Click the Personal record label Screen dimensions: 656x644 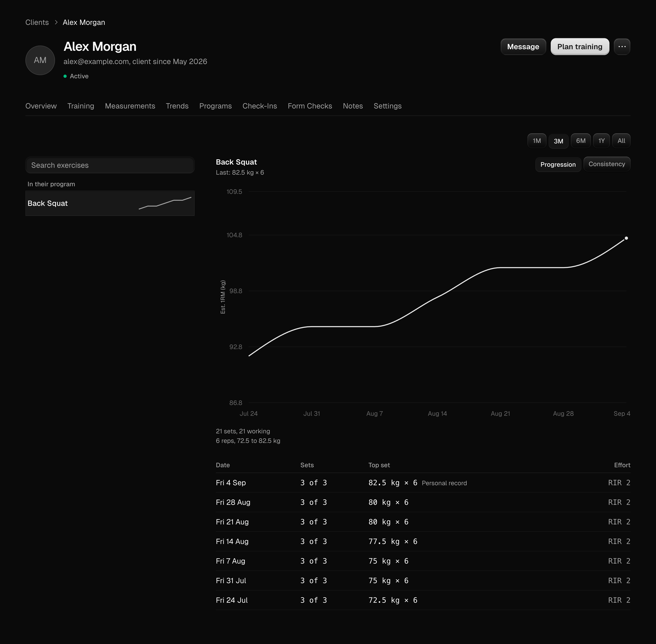coord(444,483)
